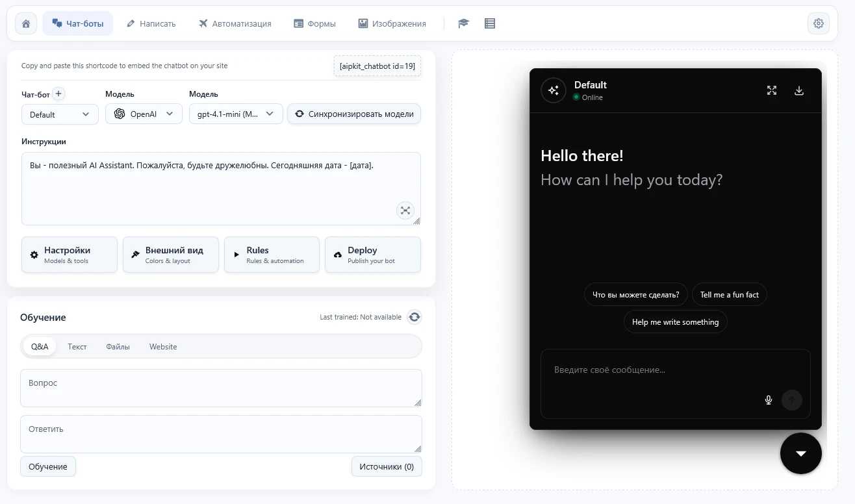The height and width of the screenshot is (504, 855).
Task: Open the table list icon in navigation
Action: tap(490, 23)
